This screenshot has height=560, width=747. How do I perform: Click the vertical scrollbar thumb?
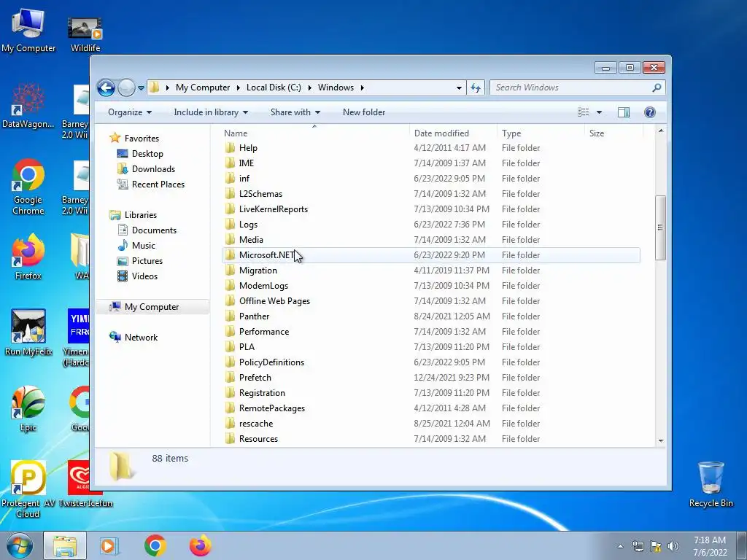coord(661,227)
